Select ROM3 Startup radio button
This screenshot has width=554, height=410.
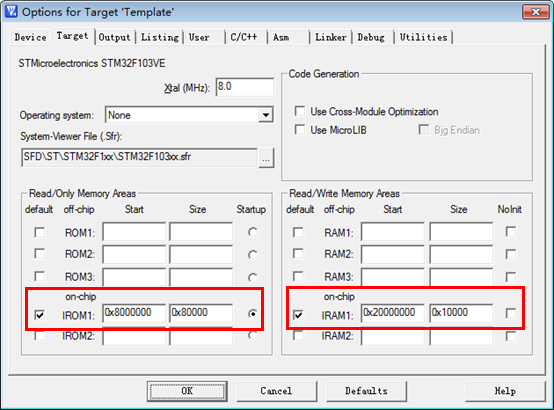(253, 277)
